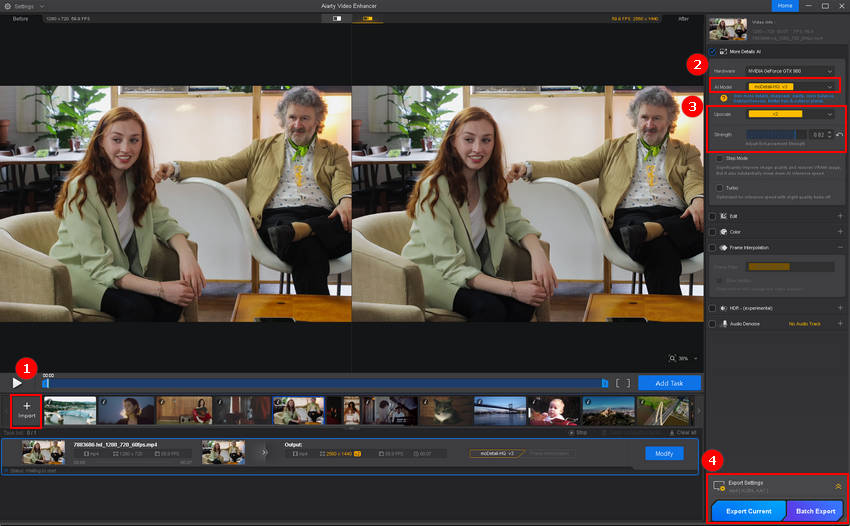The image size is (850, 526).
Task: Click the After label
Action: tap(683, 18)
